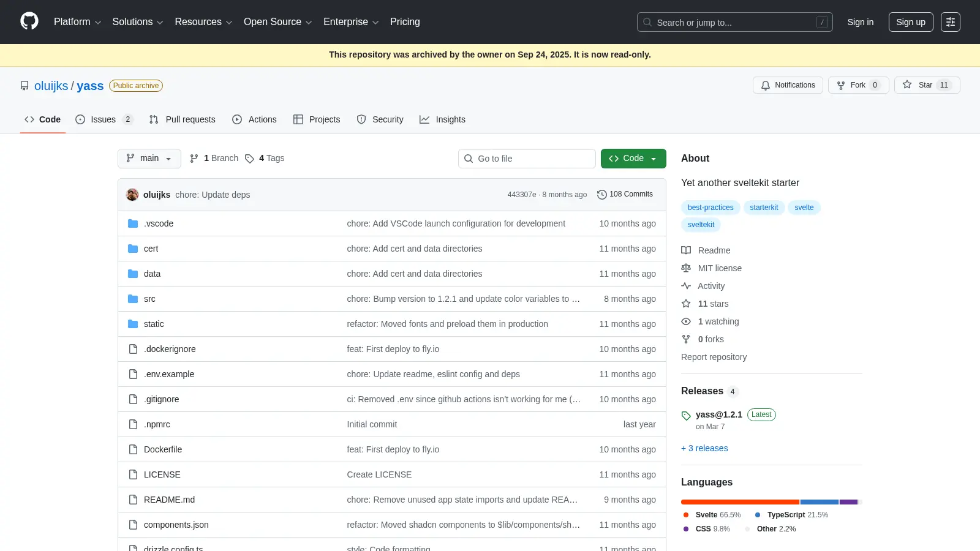Screen dimensions: 980x551
Task: Click the static folder icon
Action: point(133,324)
